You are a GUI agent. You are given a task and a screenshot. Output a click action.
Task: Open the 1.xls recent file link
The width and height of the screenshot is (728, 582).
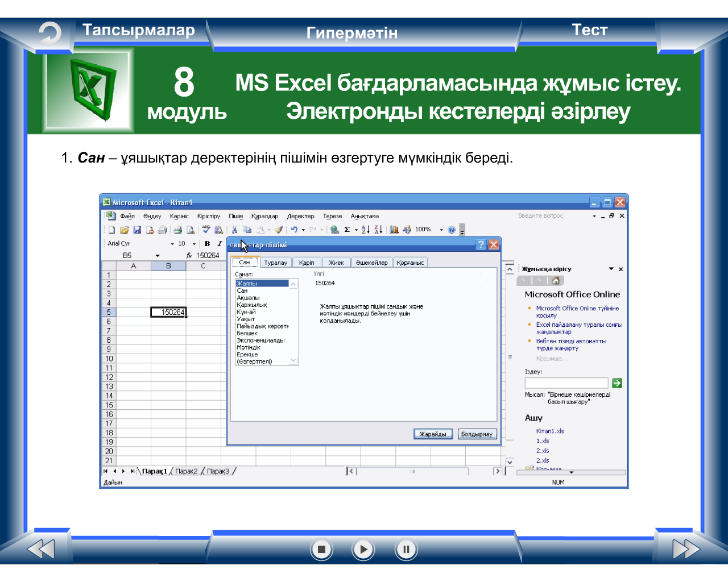point(543,440)
